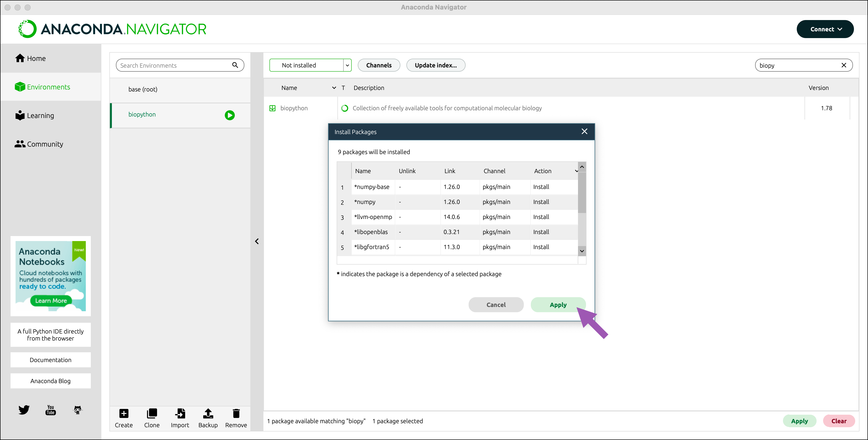Clear the biopy search with the X icon
This screenshot has width=868, height=440.
(844, 65)
